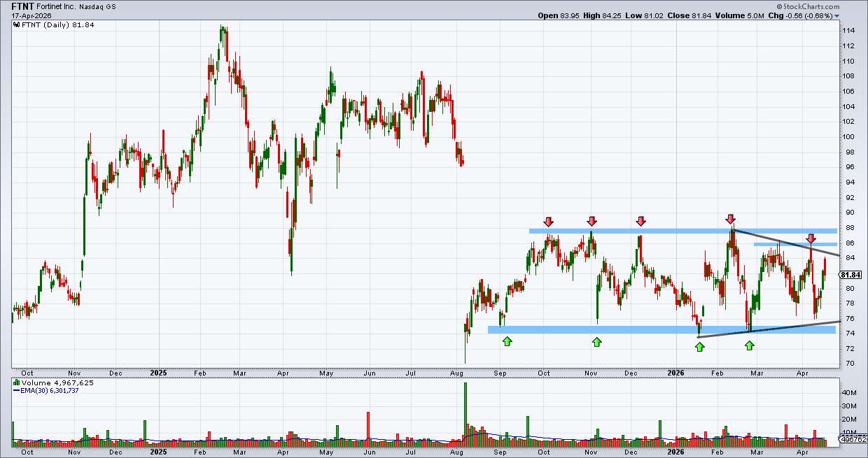Click 2025 on the bottom volume date axis
The height and width of the screenshot is (458, 868).
tap(158, 452)
